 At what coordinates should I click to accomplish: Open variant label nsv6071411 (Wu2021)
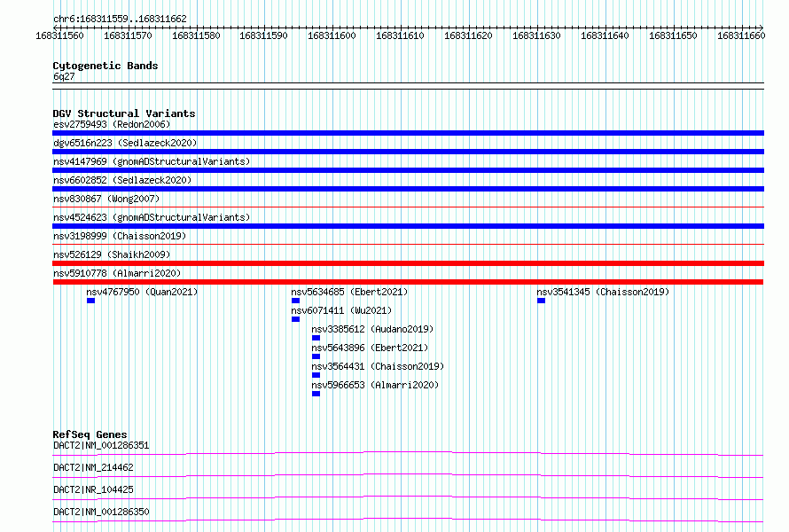click(341, 310)
